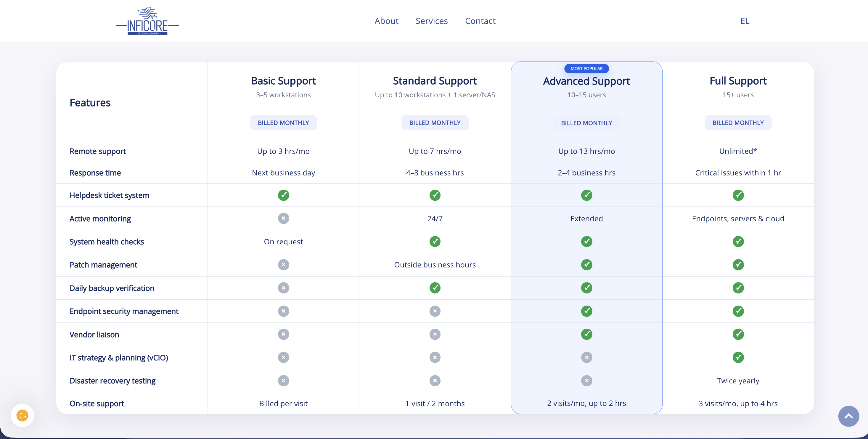868x439 pixels.
Task: Click the Inficore logo
Action: click(x=147, y=21)
